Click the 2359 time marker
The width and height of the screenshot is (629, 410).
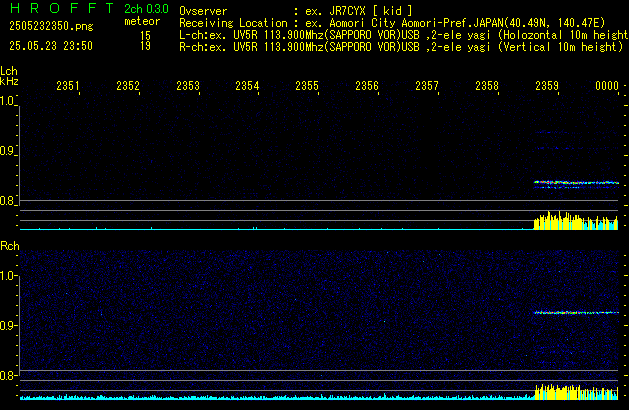point(547,86)
